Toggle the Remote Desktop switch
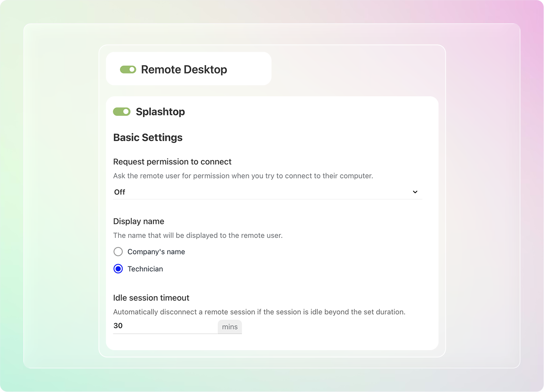Viewport: 544px width, 392px height. 128,70
